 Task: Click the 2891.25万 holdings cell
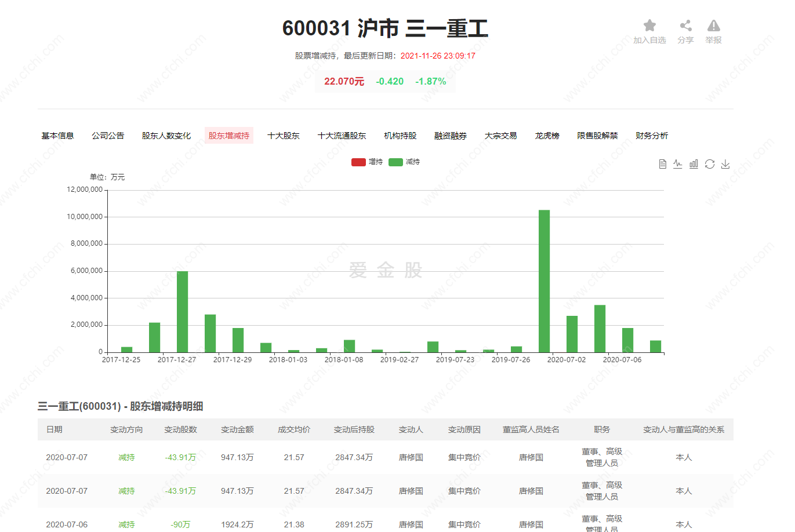[354, 524]
